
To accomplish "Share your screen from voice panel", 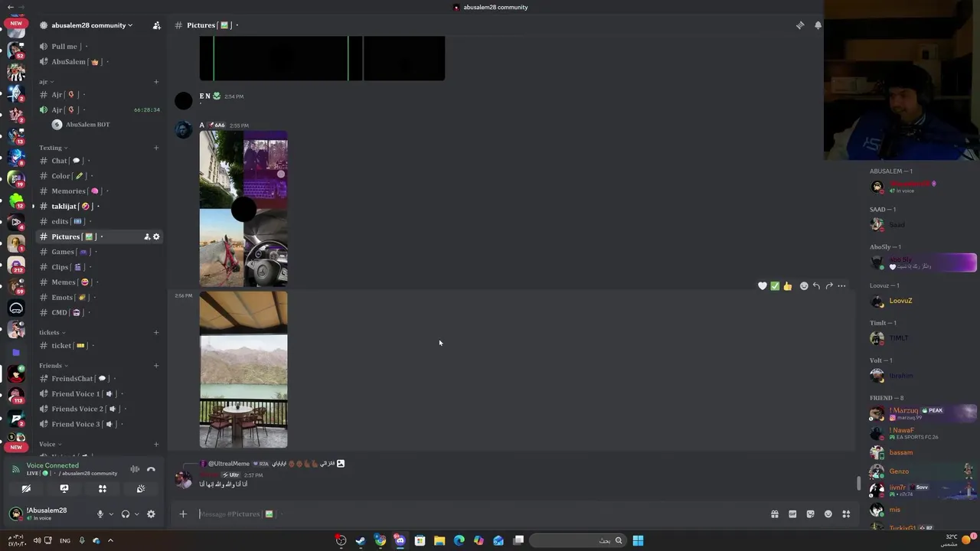I will [x=64, y=488].
